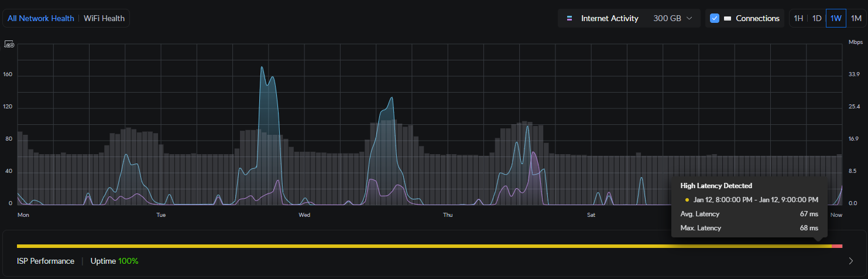This screenshot has height=279, width=868.
Task: Click the Internet Activity legend color icon
Action: pos(569,18)
